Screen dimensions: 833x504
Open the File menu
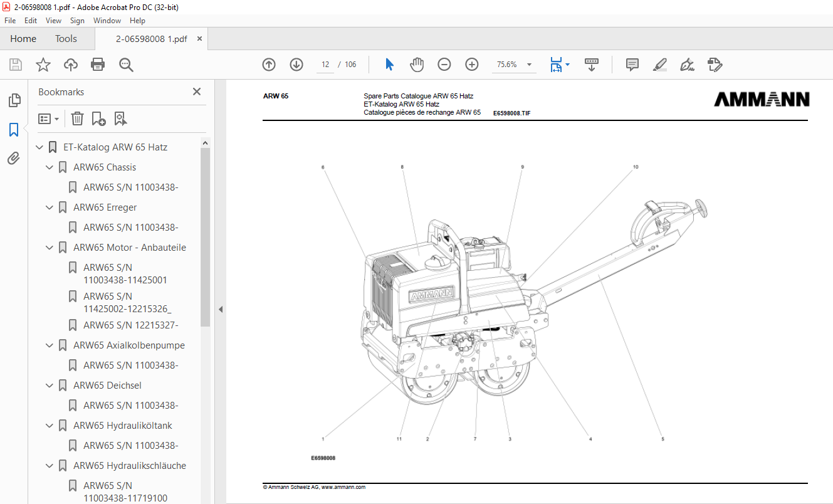10,21
